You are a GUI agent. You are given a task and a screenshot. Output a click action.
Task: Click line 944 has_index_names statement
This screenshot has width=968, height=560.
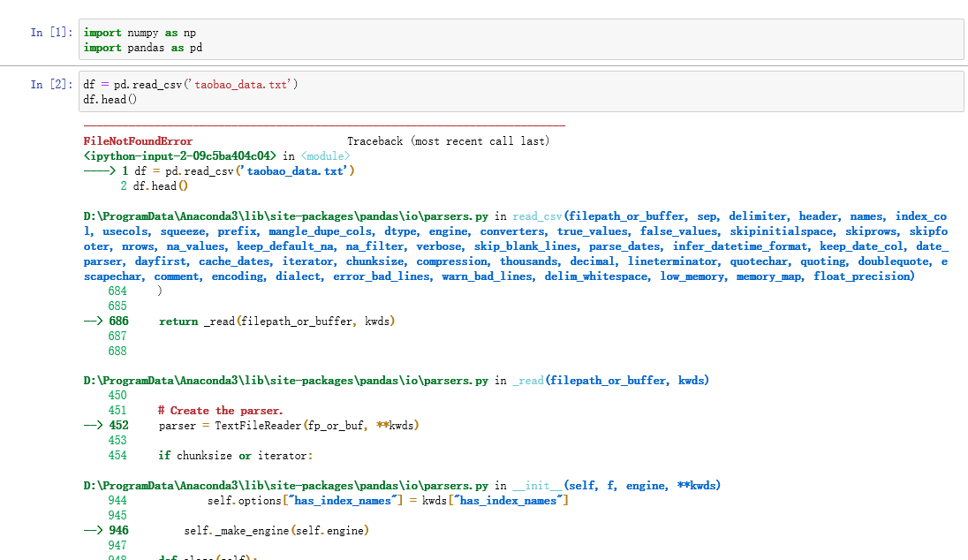388,501
